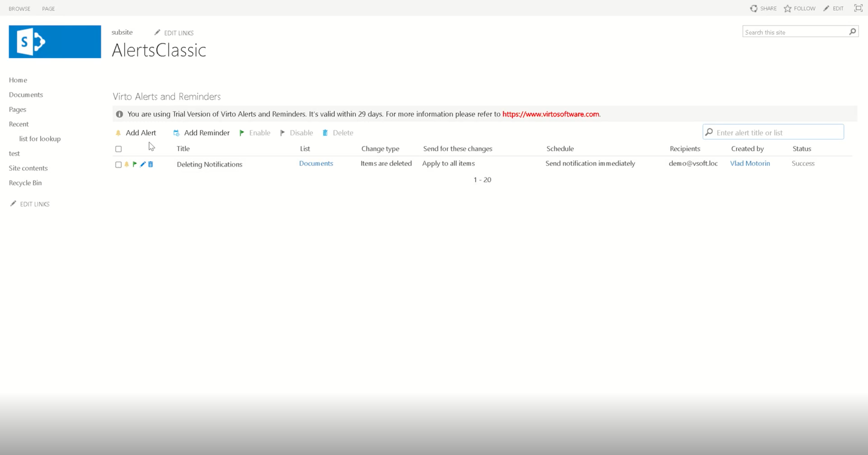This screenshot has width=868, height=455.
Task: Open the BROWSE ribbon tab
Action: pos(19,9)
